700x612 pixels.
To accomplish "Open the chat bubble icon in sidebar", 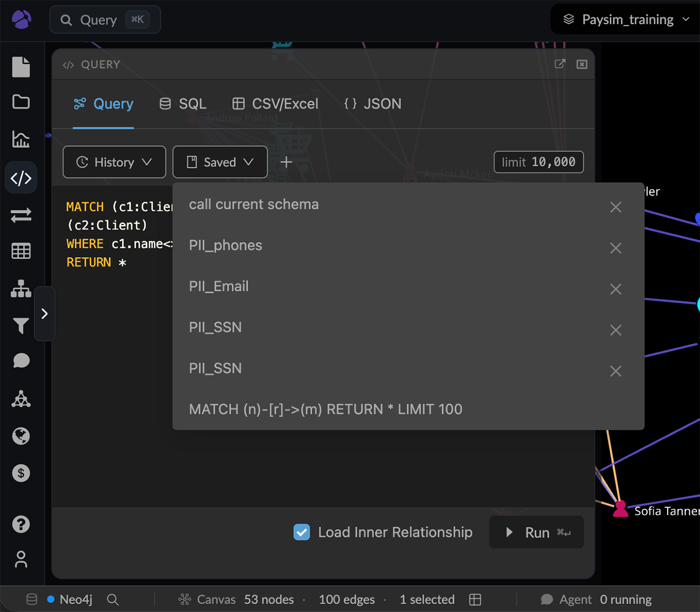I will [21, 361].
